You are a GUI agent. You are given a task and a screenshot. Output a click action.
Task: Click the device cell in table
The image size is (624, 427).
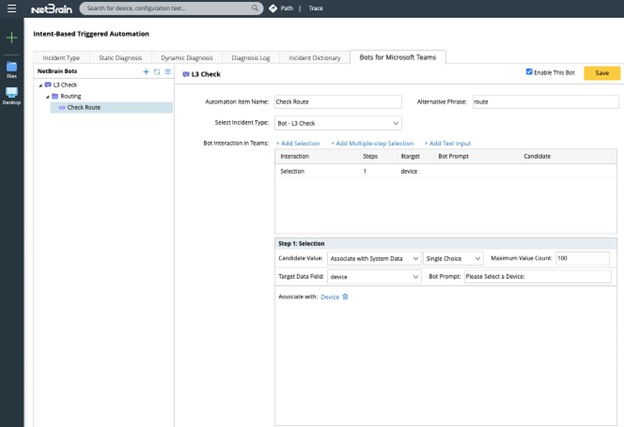coord(409,172)
